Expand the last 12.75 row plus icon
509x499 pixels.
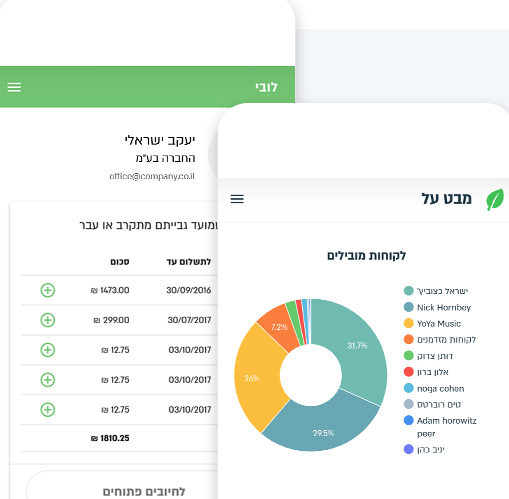(48, 410)
